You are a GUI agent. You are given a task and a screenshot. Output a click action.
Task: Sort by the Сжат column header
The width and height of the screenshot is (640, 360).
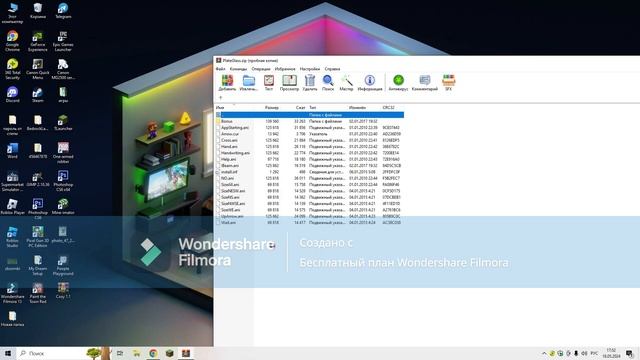tap(300, 107)
